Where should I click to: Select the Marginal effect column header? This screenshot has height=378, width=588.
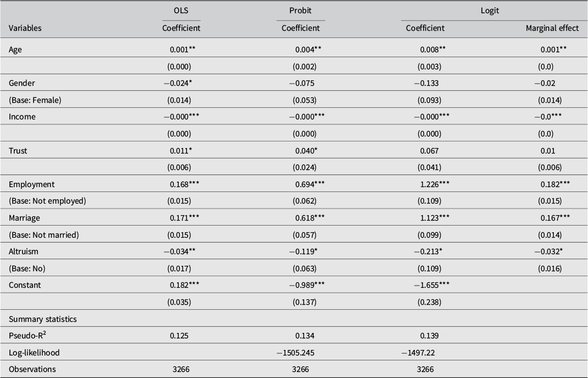pos(552,28)
